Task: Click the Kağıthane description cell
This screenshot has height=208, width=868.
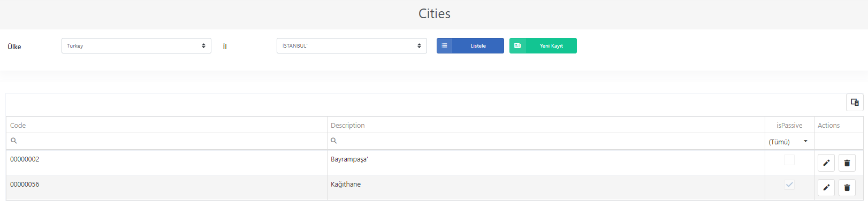Action: click(546, 188)
